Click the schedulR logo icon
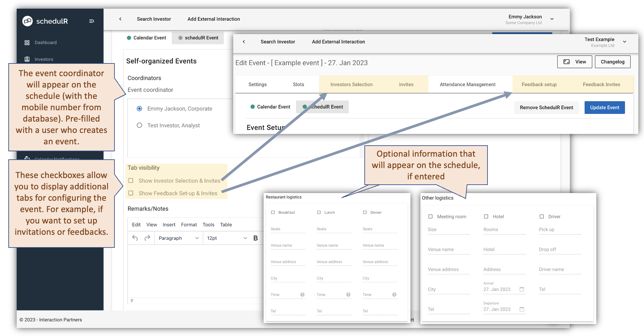 coord(28,21)
